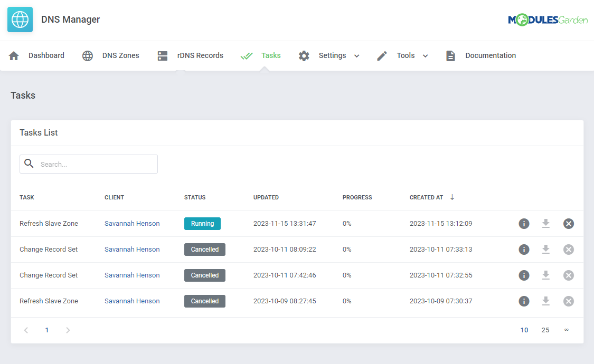Open the rDNS Records menu item

click(x=200, y=55)
